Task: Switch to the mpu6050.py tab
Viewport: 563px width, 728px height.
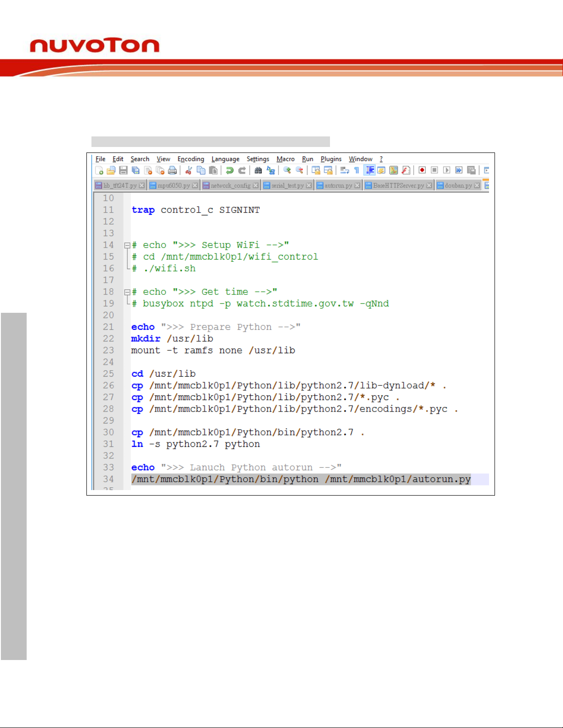Action: coord(174,186)
